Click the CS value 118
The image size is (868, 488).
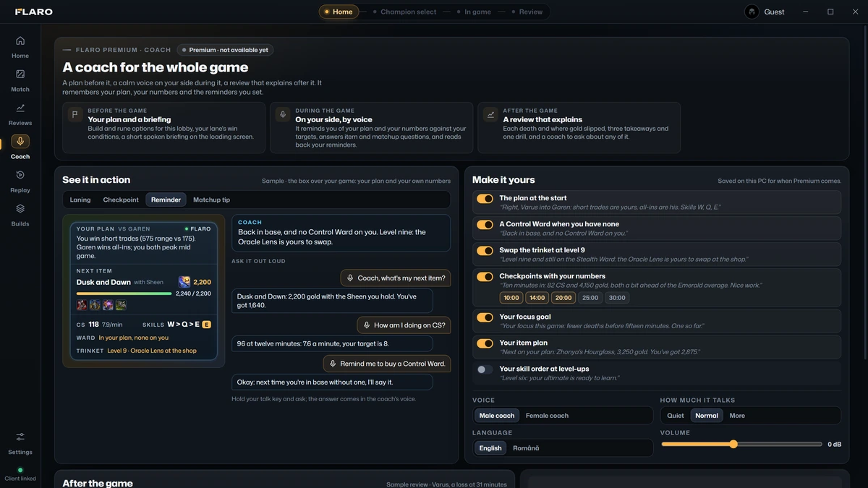click(x=94, y=325)
